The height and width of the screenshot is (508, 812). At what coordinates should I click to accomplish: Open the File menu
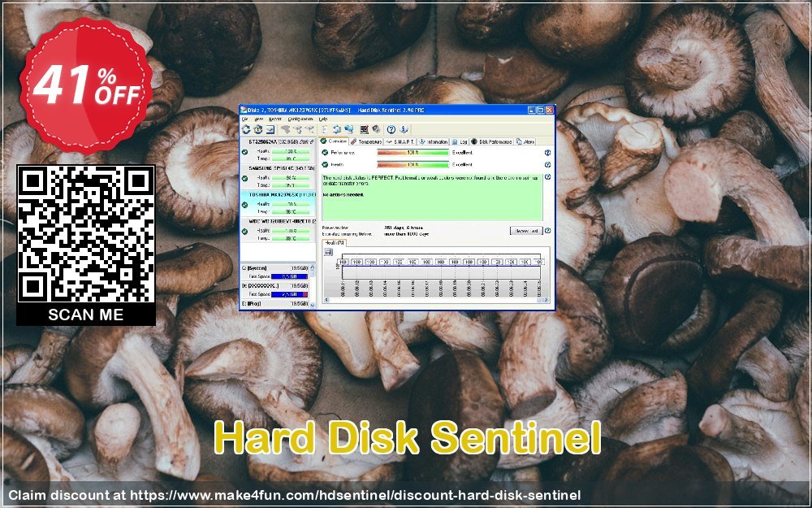pyautogui.click(x=245, y=119)
